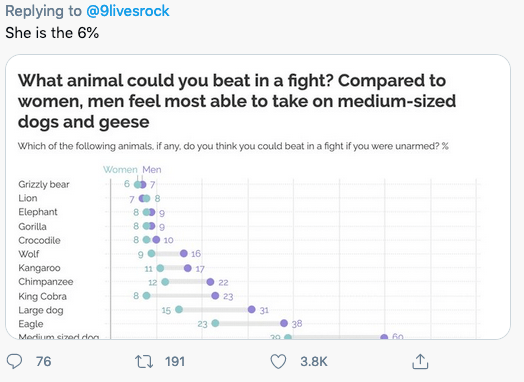Click the Grizzly bear row label
This screenshot has width=524, height=382.
point(44,184)
